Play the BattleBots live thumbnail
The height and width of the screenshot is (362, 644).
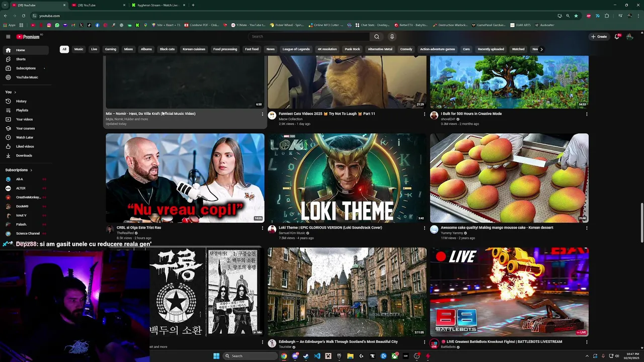(509, 292)
